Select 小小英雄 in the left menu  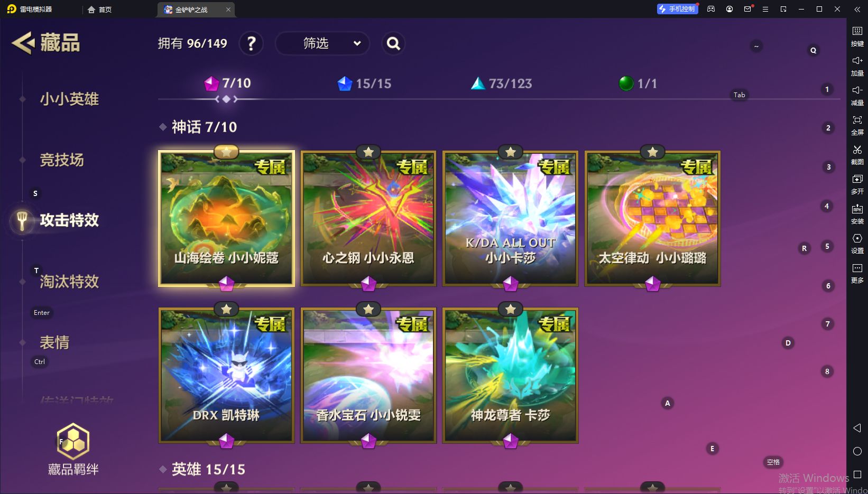(x=69, y=99)
